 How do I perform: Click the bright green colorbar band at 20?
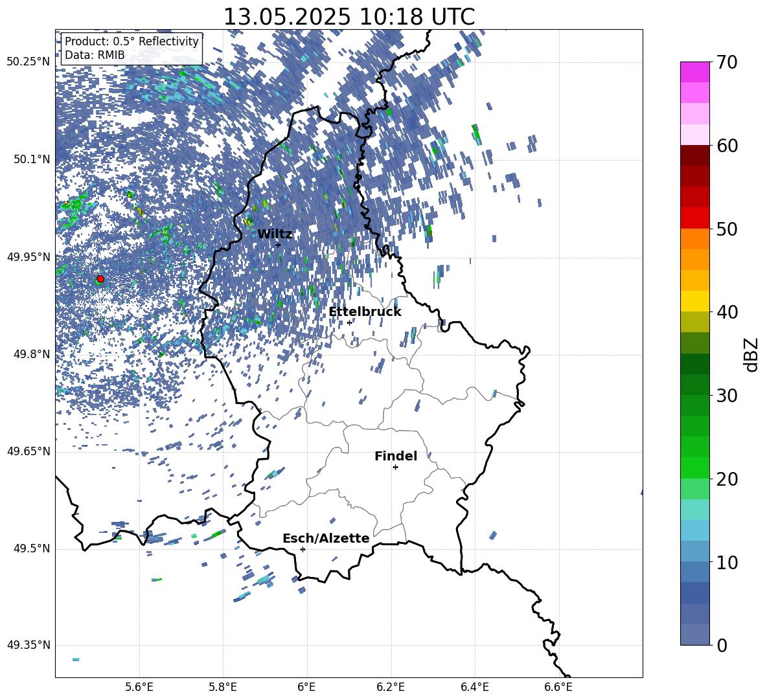694,468
